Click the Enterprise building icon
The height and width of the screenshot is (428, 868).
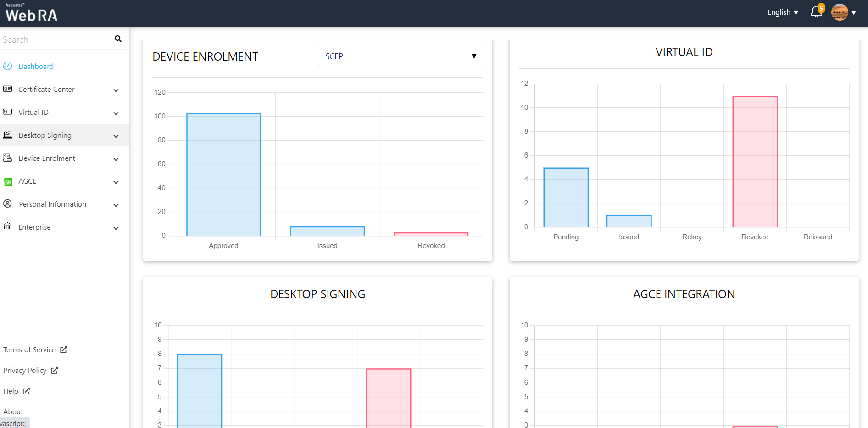pos(8,227)
